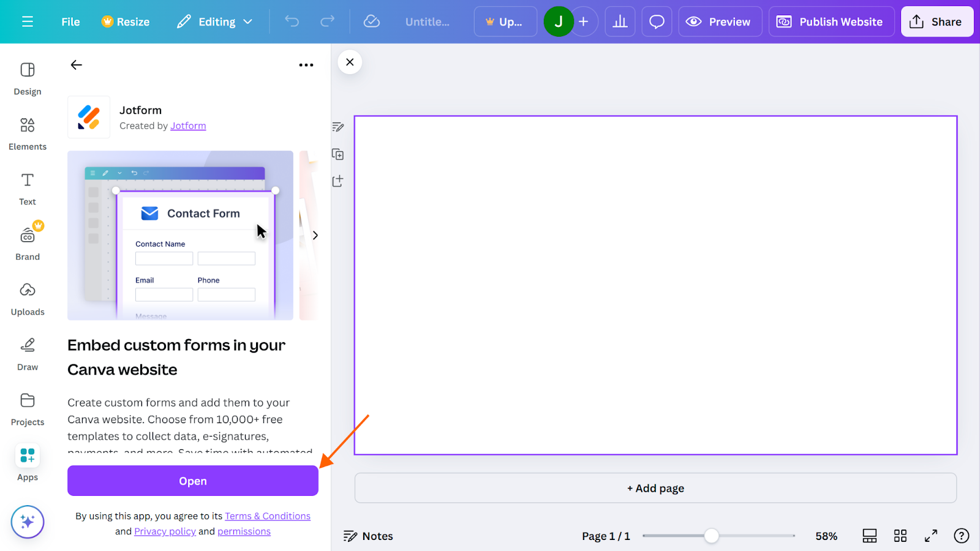Viewport: 980px width, 551px height.
Task: Open the Editing mode dropdown
Action: 214,21
